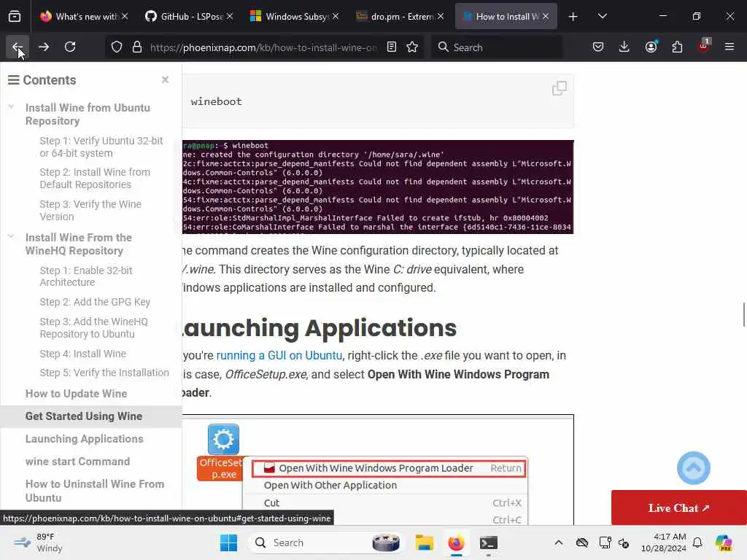The height and width of the screenshot is (560, 747).
Task: Open the Firefox downloads panel
Action: point(624,47)
